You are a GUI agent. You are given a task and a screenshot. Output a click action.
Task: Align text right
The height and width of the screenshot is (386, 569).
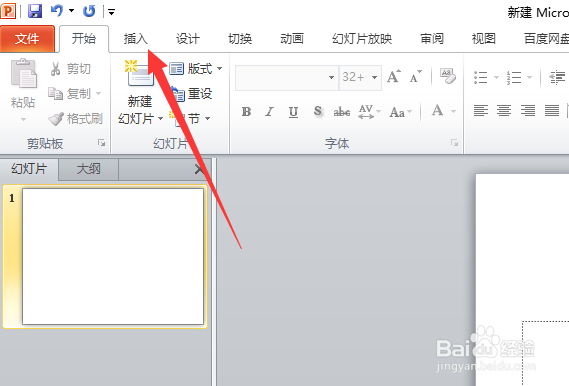point(528,110)
